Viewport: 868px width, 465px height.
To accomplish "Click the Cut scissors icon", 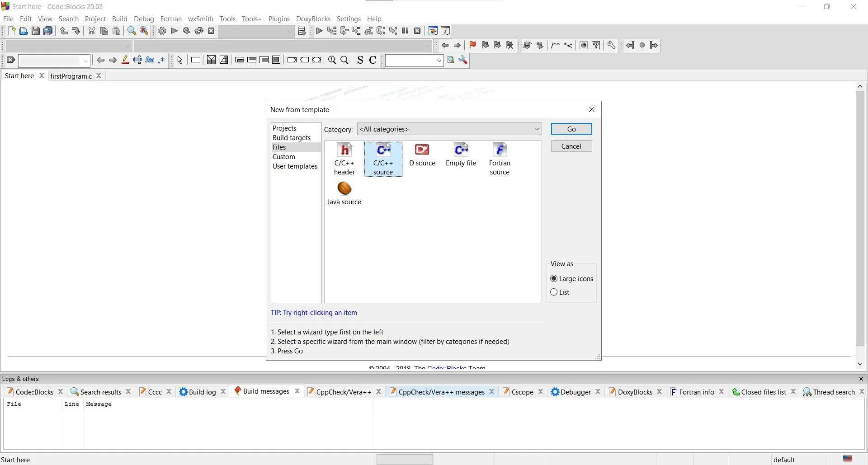I will pos(92,31).
